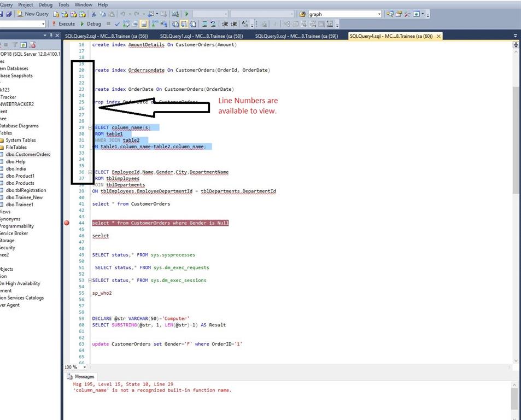Switch to SQLQuery1.sql tab
521x420 pixels.
tap(201, 36)
